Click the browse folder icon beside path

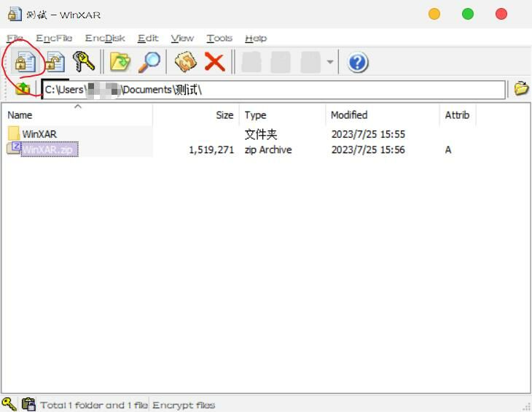[x=521, y=89]
